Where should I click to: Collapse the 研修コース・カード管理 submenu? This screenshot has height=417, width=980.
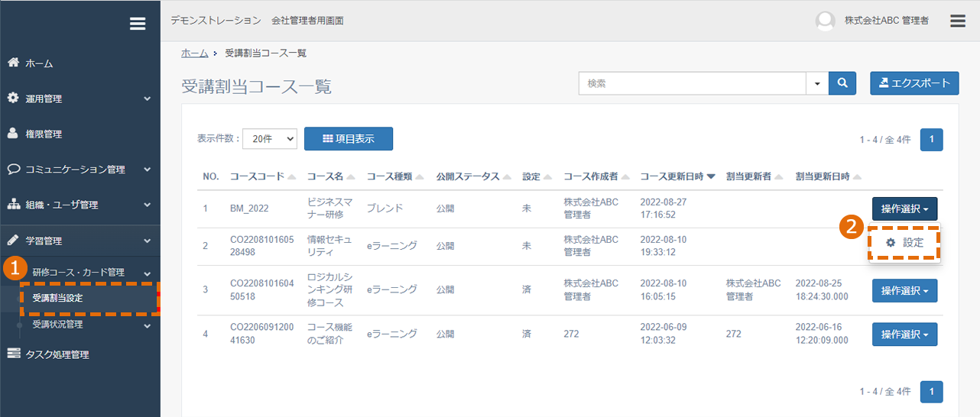(x=80, y=272)
